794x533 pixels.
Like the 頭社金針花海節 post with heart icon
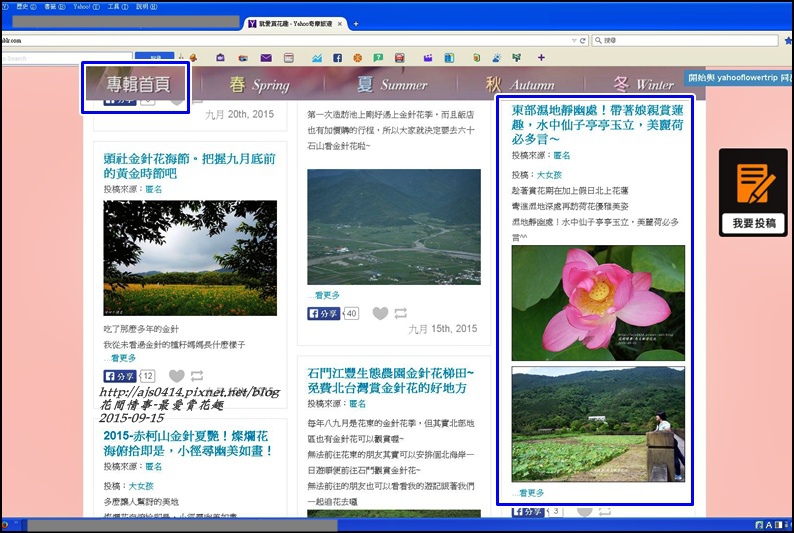[176, 376]
